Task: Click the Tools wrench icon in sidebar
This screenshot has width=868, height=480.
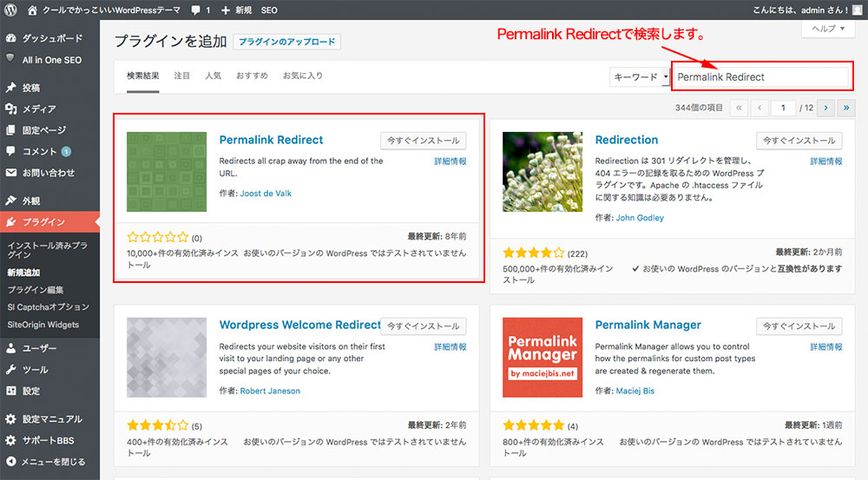Action: coord(11,369)
